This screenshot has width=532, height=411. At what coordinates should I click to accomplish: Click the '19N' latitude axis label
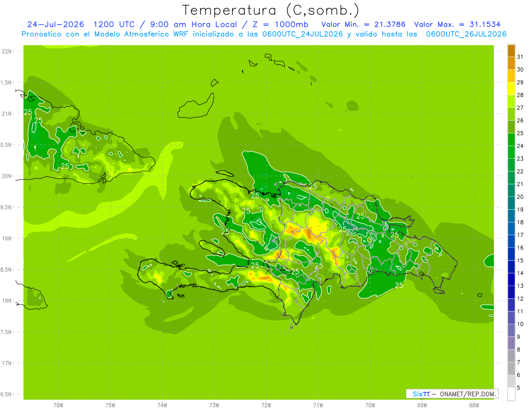click(x=7, y=239)
